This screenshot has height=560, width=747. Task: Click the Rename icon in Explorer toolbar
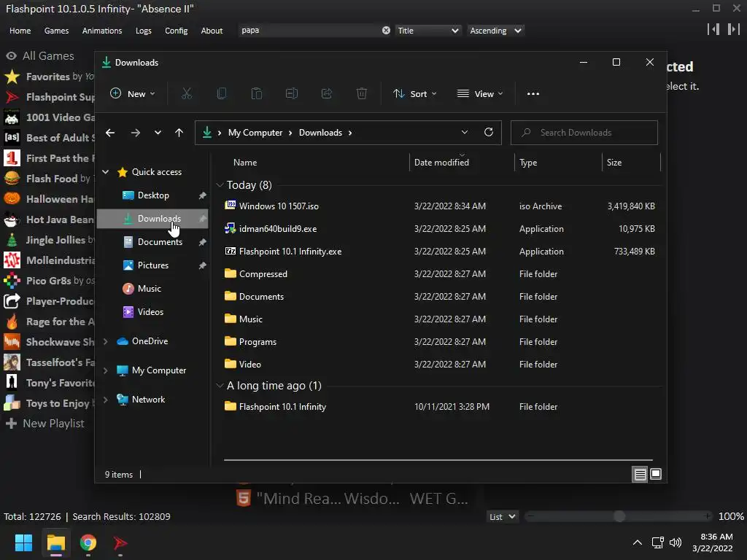tap(292, 94)
